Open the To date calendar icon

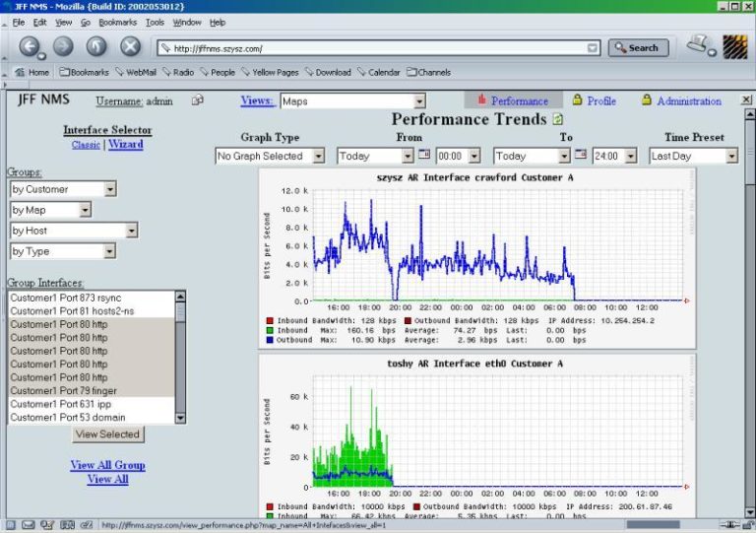[x=581, y=155]
